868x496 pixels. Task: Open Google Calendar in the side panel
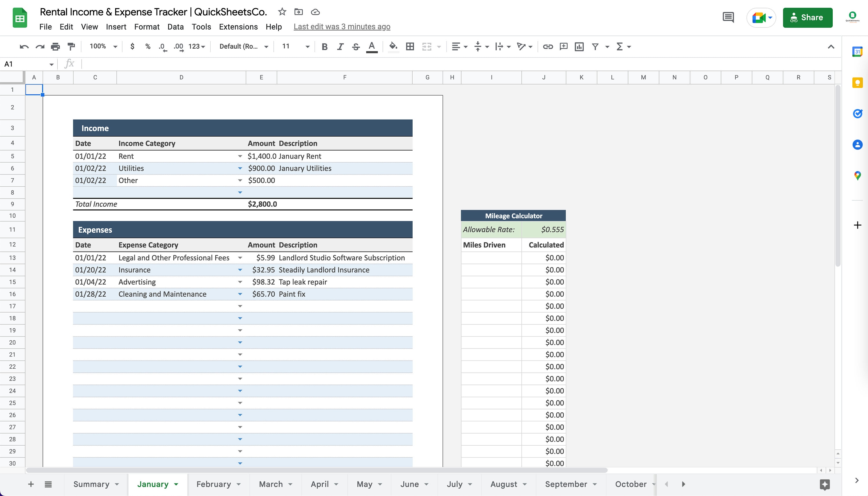coord(858,52)
